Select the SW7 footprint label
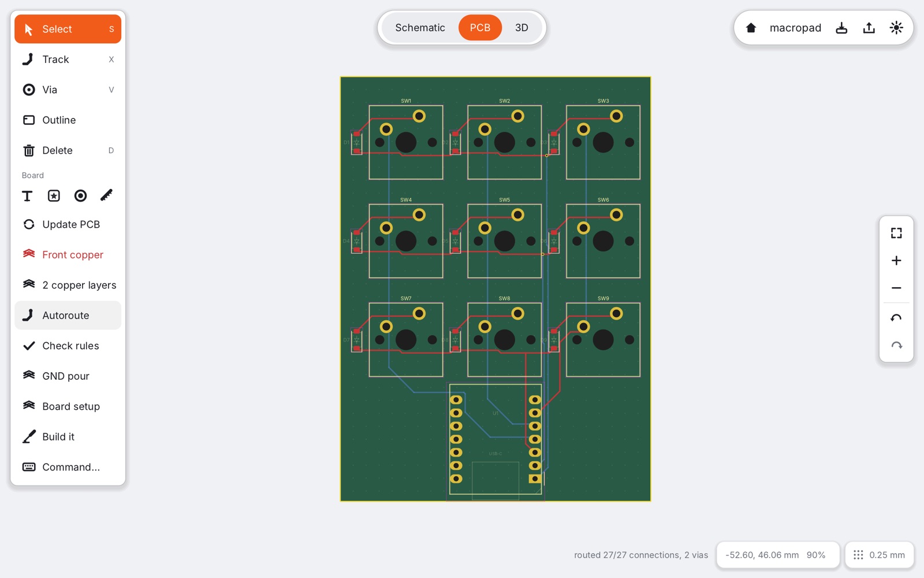This screenshot has height=578, width=924. [406, 299]
